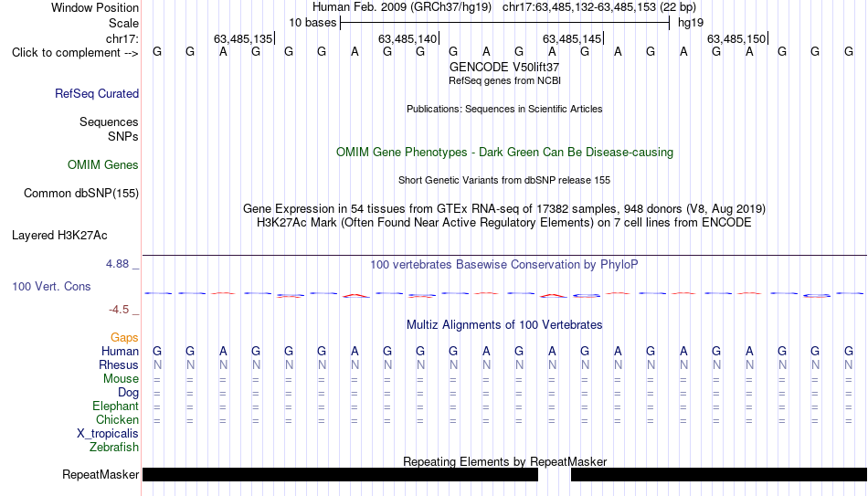Click the Scale label
Screen dimensions: 868x496
[x=124, y=23]
